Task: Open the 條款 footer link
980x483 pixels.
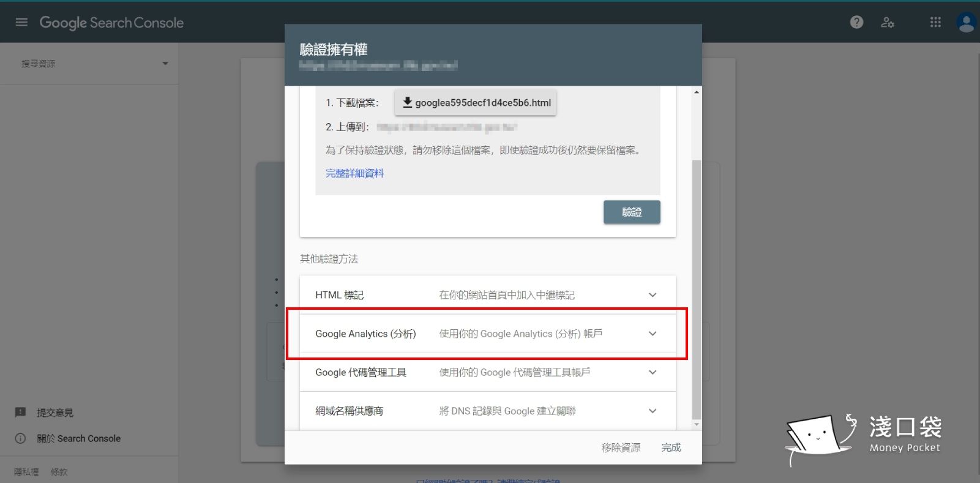Action: pos(59,472)
